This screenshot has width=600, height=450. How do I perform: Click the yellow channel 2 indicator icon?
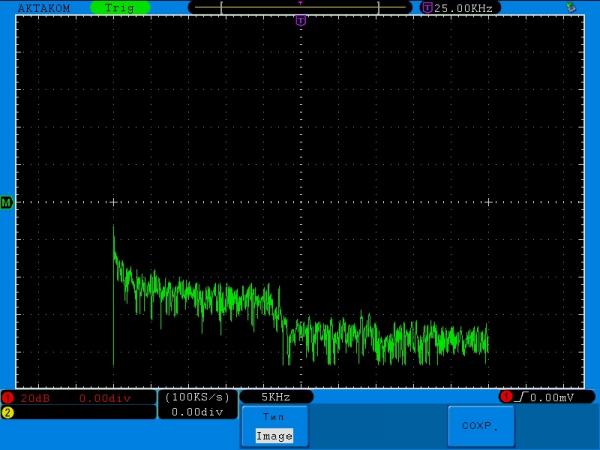point(8,412)
